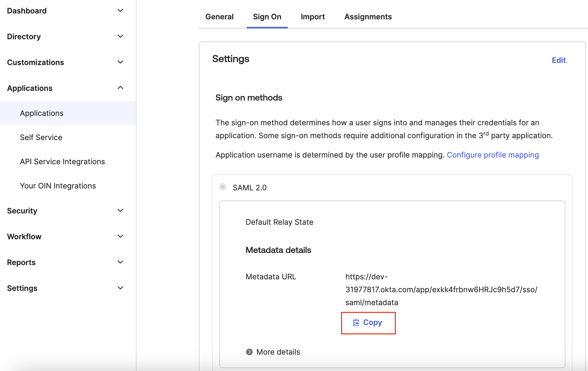Click the Copy clipboard icon
The height and width of the screenshot is (371, 588).
356,322
